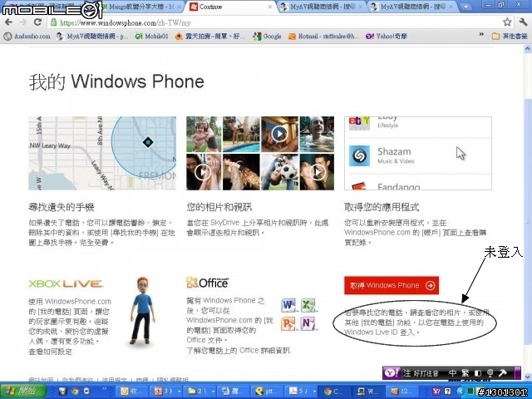Expand the quick launch overflow chevron
The image size is (532, 399).
tap(104, 389)
